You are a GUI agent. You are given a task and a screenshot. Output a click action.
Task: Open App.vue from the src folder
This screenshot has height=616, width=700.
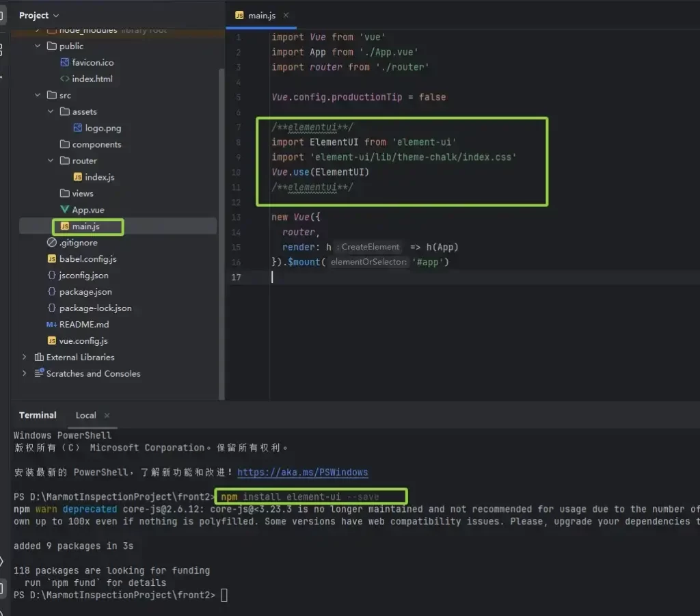click(87, 210)
